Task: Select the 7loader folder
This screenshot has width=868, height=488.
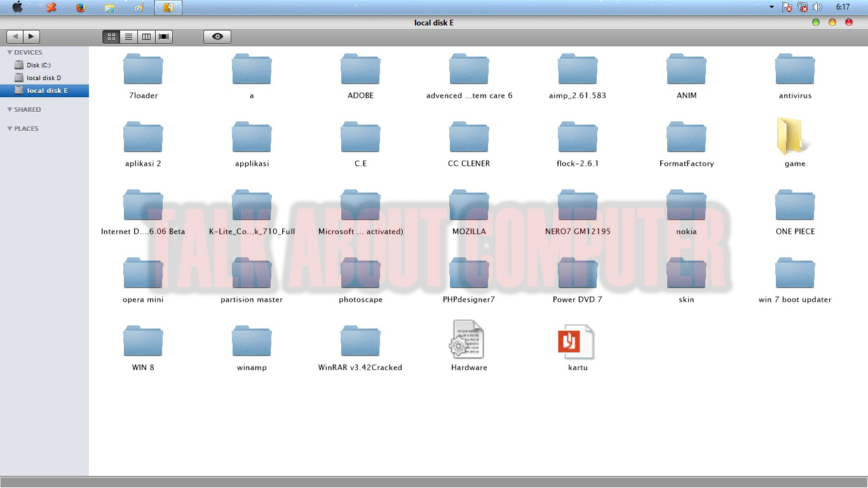Action: point(143,76)
